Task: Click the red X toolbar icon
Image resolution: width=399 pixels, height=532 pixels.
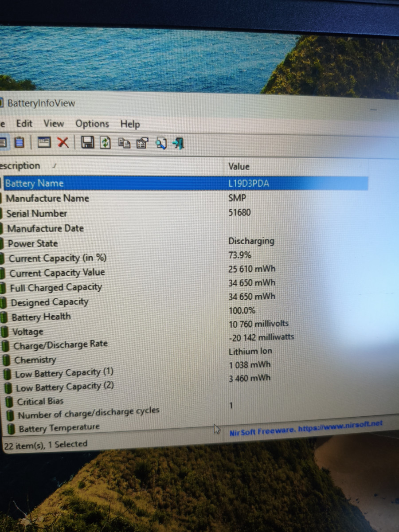Action: point(63,142)
